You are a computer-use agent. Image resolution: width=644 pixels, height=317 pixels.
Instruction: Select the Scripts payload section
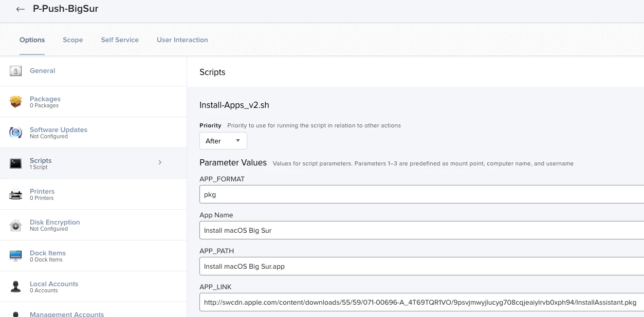point(93,163)
